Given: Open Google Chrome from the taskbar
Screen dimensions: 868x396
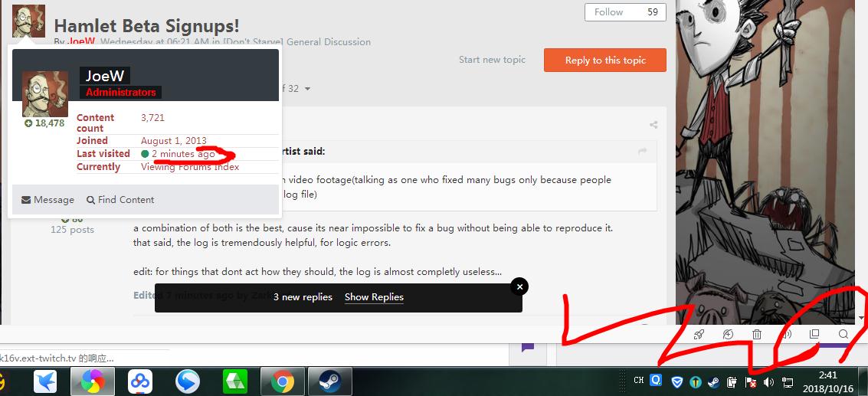Looking at the screenshot, I should (x=282, y=381).
